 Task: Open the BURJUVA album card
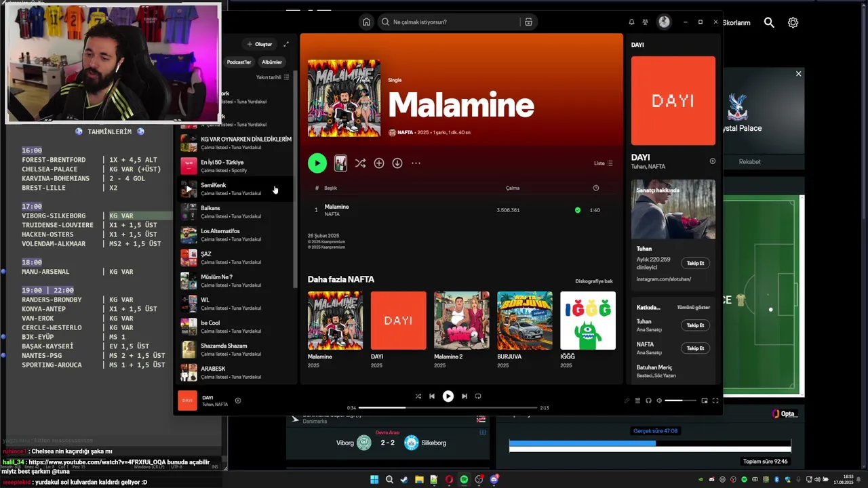point(524,329)
